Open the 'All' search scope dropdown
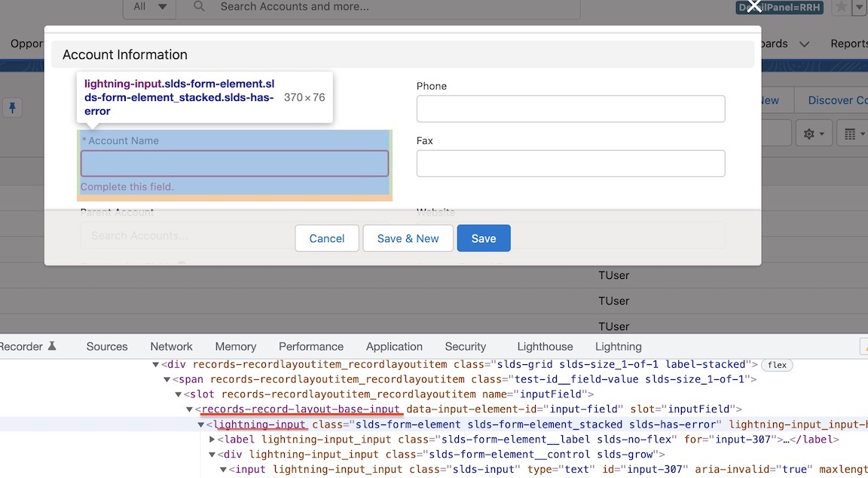This screenshot has width=868, height=478. click(148, 8)
